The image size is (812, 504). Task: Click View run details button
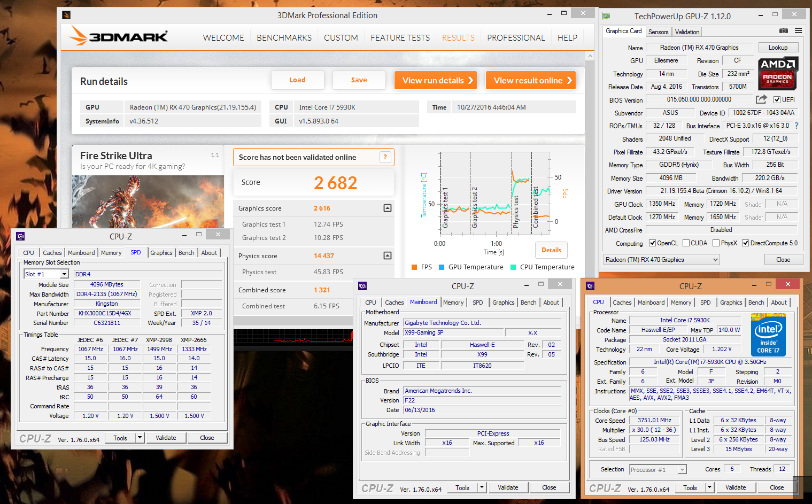(436, 80)
